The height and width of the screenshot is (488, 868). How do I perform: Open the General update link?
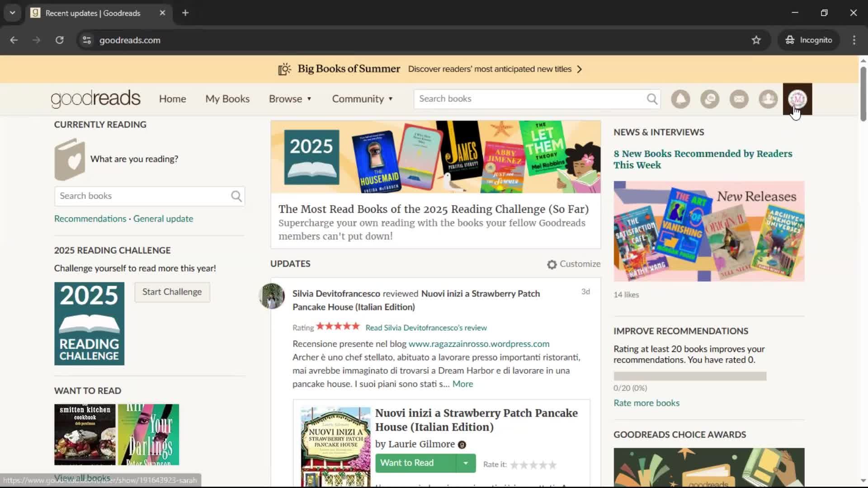click(163, 219)
